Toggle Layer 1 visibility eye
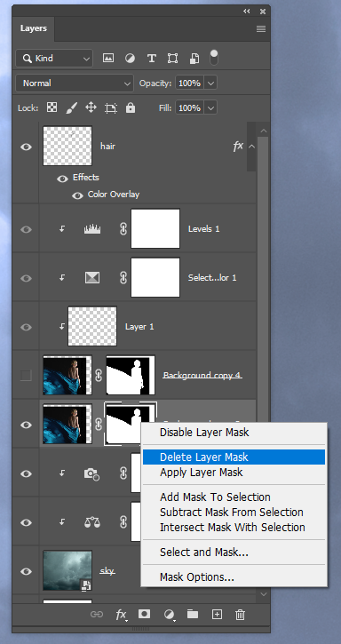 point(26,328)
